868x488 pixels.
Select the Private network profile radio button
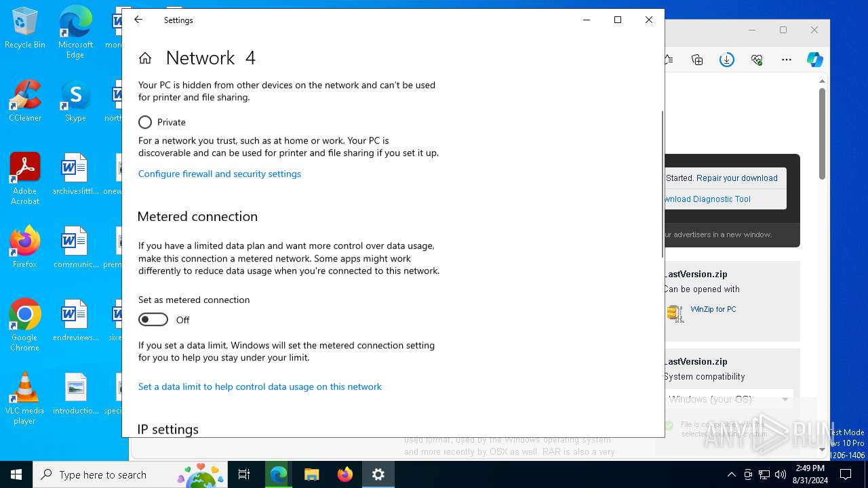coord(145,122)
